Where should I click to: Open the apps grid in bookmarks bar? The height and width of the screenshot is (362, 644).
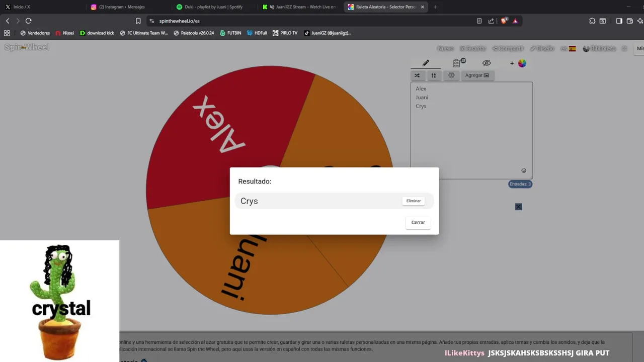tap(7, 33)
